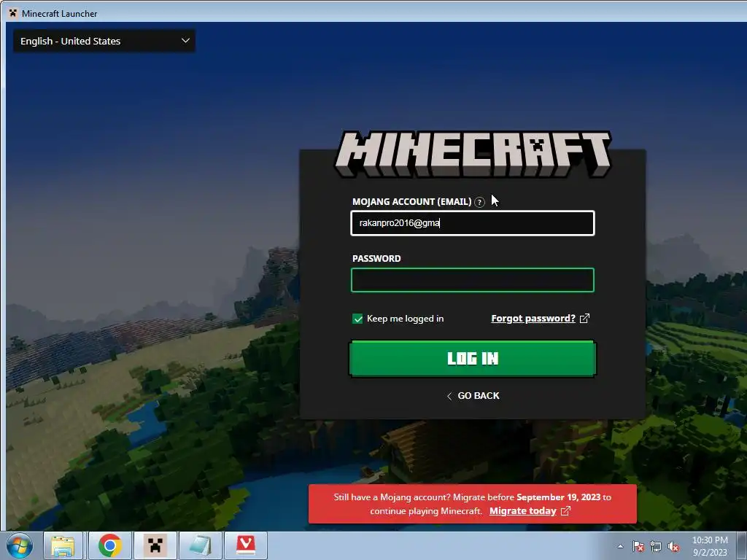Click the external link icon after Migrate today
The width and height of the screenshot is (747, 560).
pyautogui.click(x=565, y=511)
